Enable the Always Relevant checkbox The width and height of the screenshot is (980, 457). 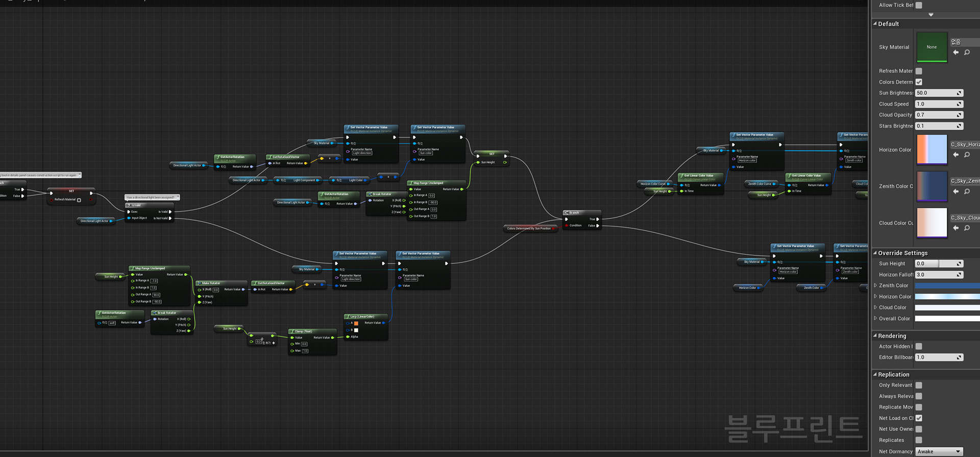pyautogui.click(x=919, y=396)
